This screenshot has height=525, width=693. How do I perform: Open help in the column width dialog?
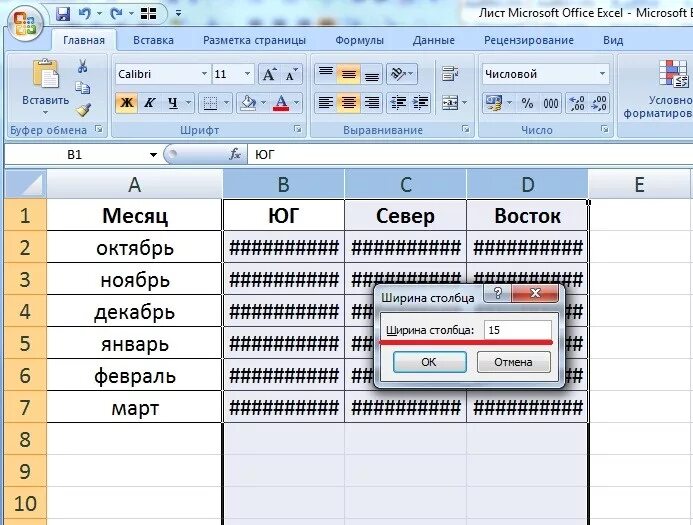click(x=498, y=293)
